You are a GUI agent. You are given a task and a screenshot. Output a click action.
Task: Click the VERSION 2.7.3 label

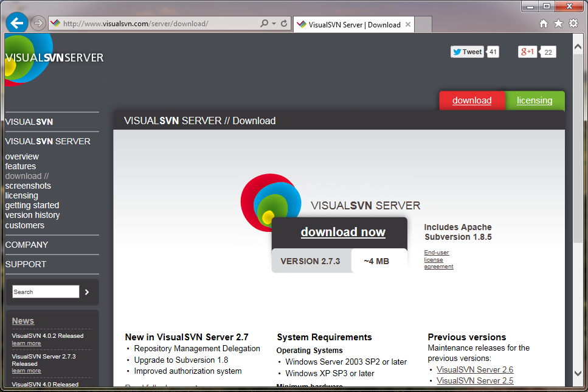click(x=311, y=261)
